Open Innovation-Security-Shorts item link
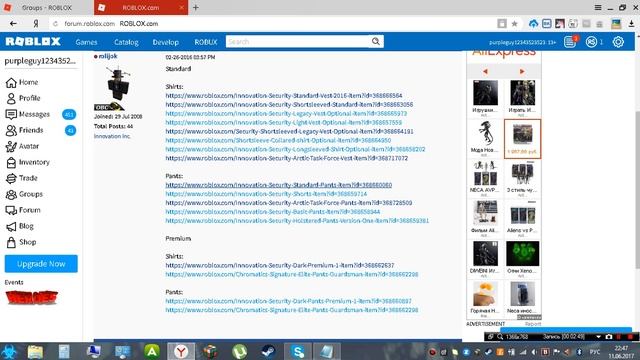 point(266,194)
